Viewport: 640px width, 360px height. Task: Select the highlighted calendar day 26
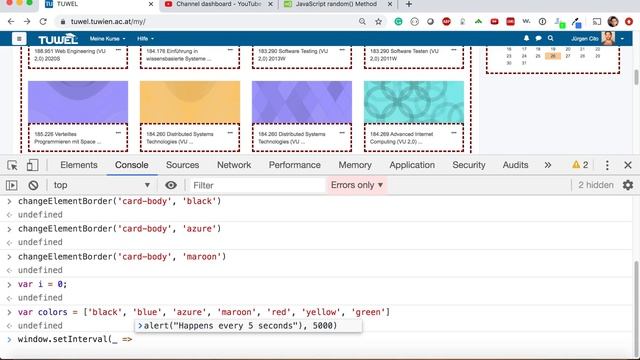553,56
